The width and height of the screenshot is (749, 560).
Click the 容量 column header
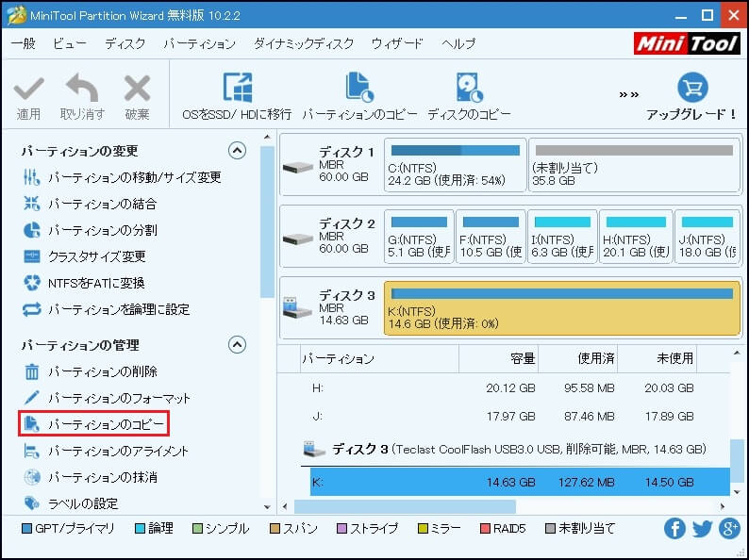[498, 358]
